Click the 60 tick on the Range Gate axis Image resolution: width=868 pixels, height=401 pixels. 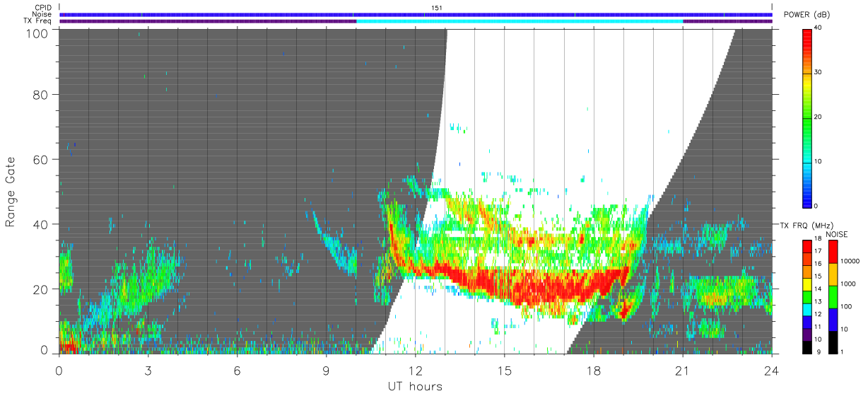pos(42,160)
